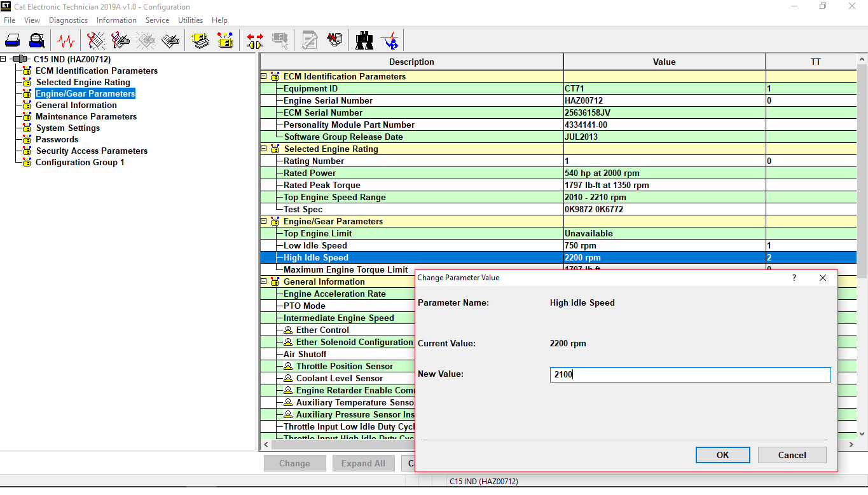The height and width of the screenshot is (495, 868).
Task: Click the value 4334141-00
Action: point(586,125)
